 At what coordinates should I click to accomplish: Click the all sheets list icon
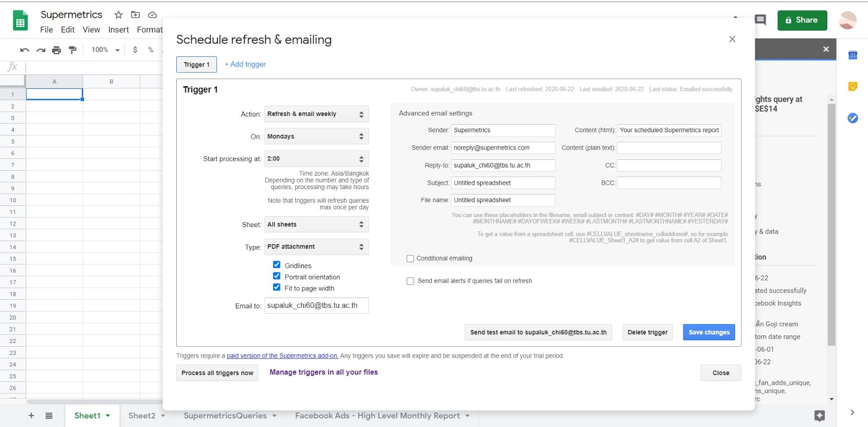point(49,416)
